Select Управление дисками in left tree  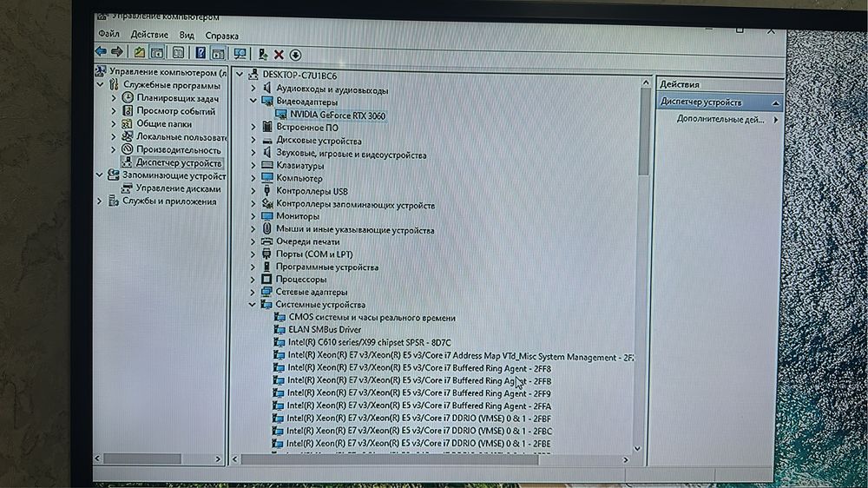pos(178,189)
